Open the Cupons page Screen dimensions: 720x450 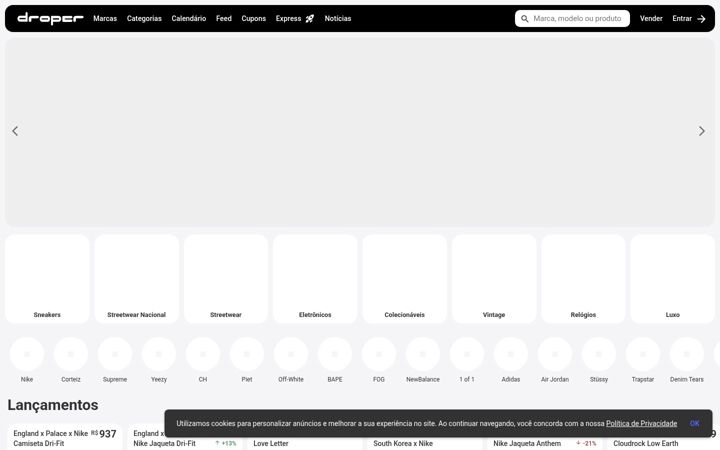[253, 18]
